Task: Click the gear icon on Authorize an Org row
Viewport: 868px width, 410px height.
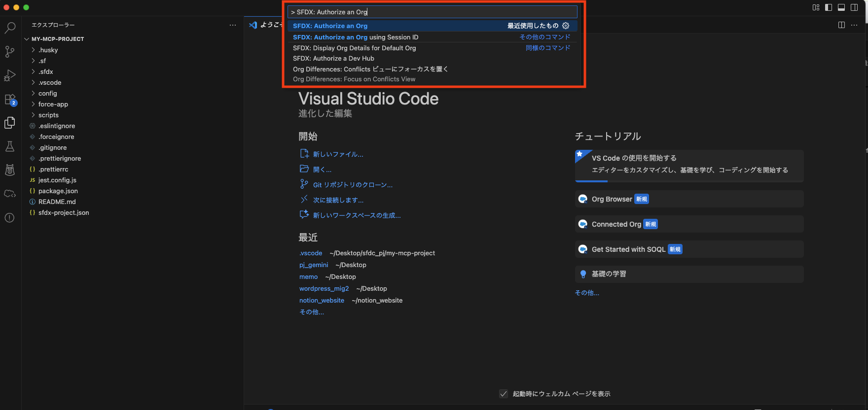Action: (x=566, y=26)
